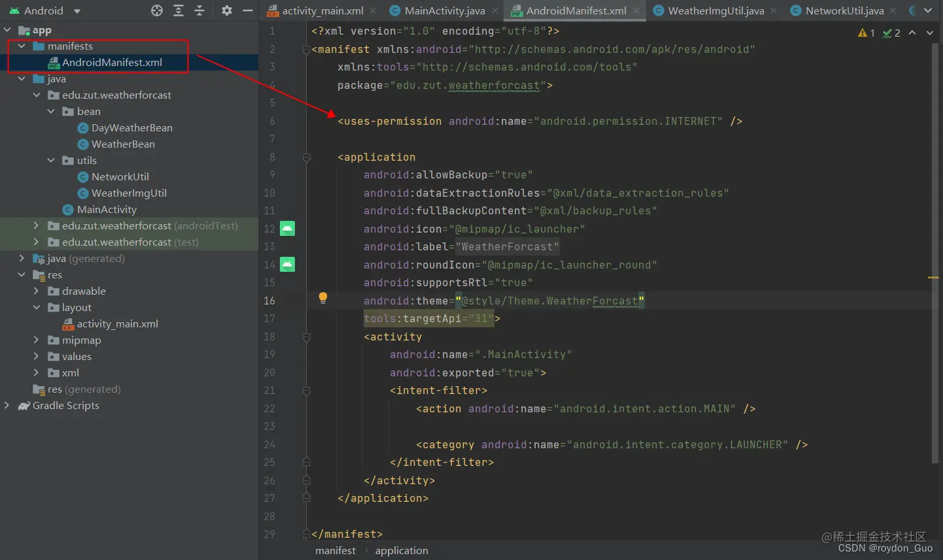Collapse the manifests folder in the project tree
The height and width of the screenshot is (560, 943).
[22, 46]
